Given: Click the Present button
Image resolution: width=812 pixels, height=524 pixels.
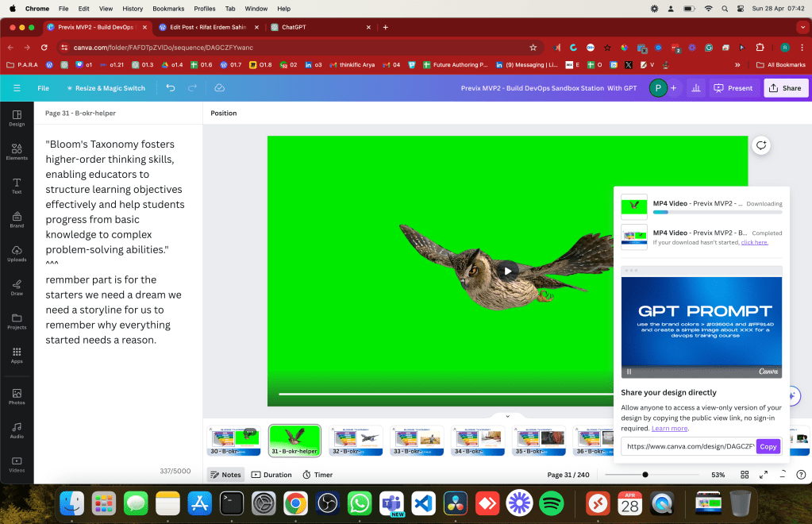Looking at the screenshot, I should [x=733, y=88].
